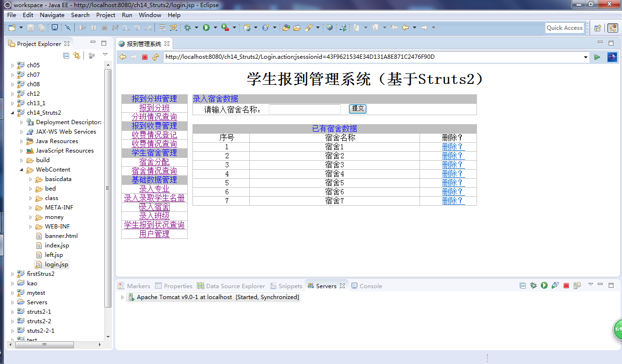Open the Servers view menu triangle

(591, 285)
